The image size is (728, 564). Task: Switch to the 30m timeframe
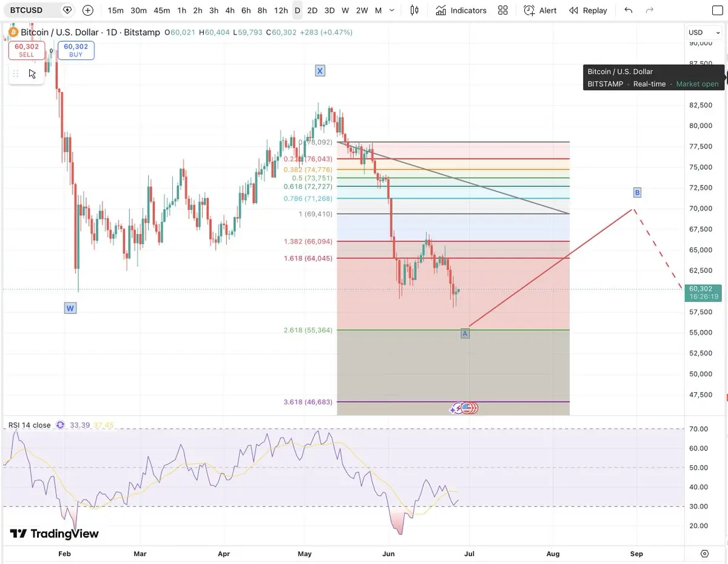[x=138, y=10]
